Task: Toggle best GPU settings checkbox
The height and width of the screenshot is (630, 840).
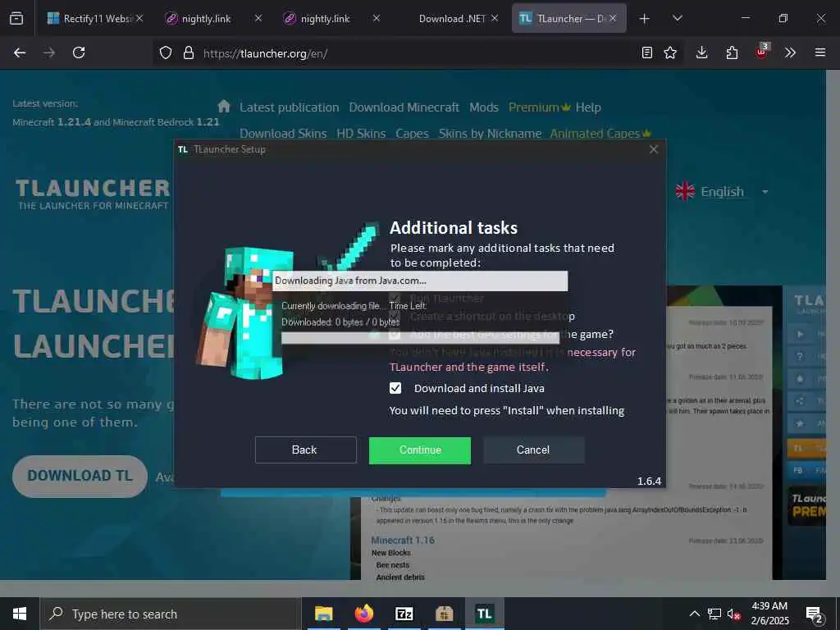Action: [x=395, y=335]
